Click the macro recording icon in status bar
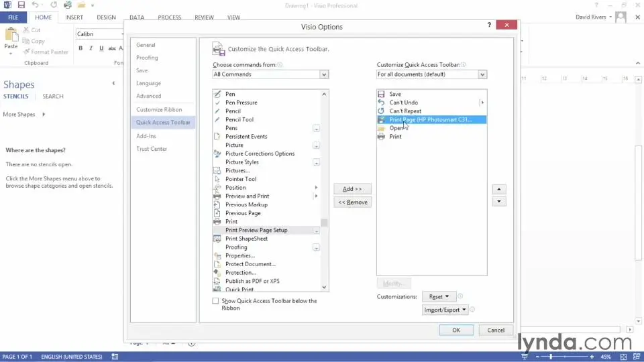644x362 pixels. tap(115, 357)
